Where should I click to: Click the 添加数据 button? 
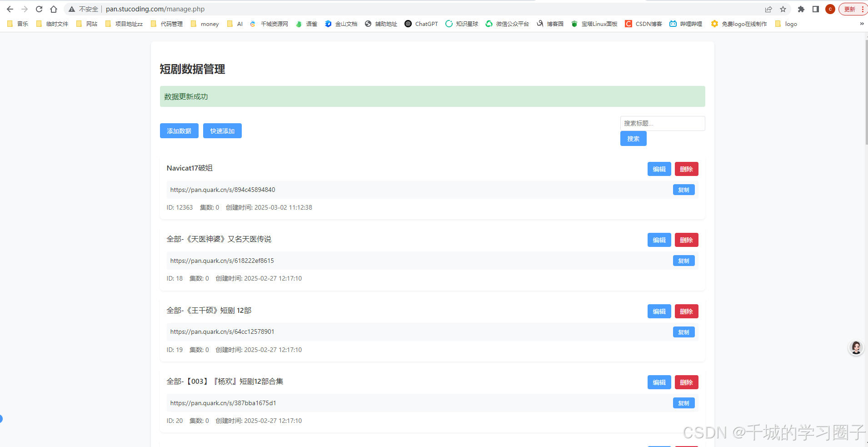(x=179, y=131)
